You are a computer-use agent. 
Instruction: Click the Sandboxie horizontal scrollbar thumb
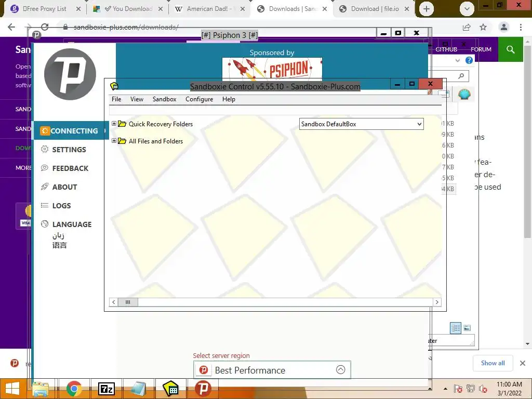point(128,302)
